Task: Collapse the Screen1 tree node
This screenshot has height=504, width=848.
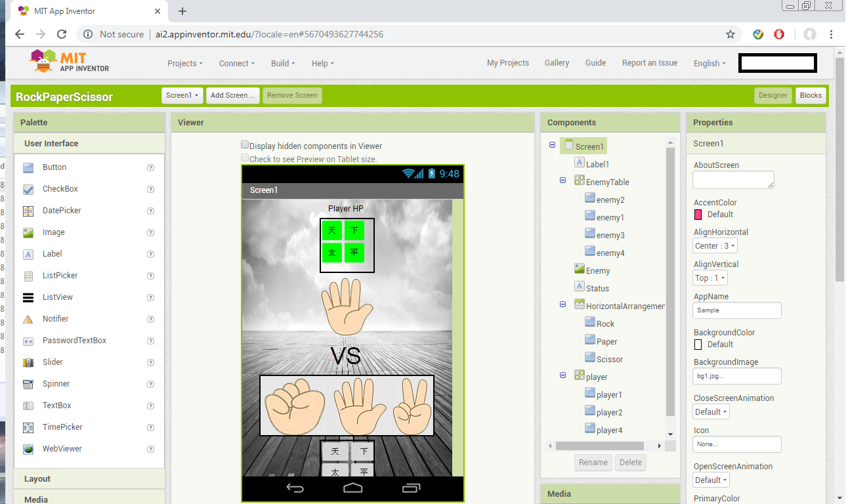Action: point(552,145)
